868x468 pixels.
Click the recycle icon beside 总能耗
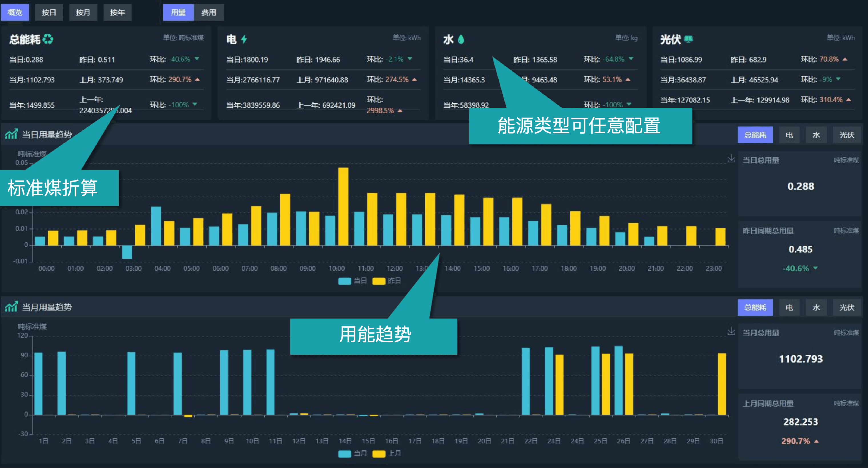click(48, 39)
